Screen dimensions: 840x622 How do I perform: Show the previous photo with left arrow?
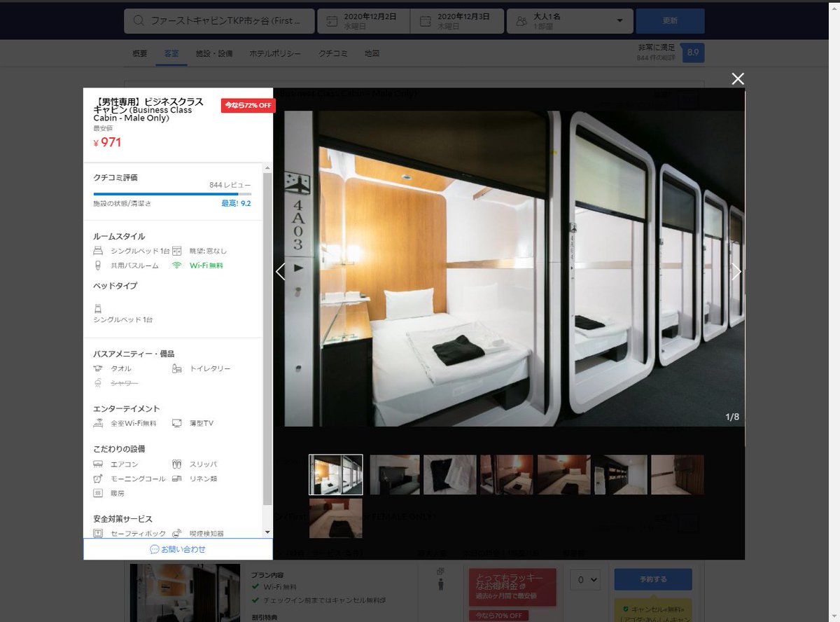point(281,271)
